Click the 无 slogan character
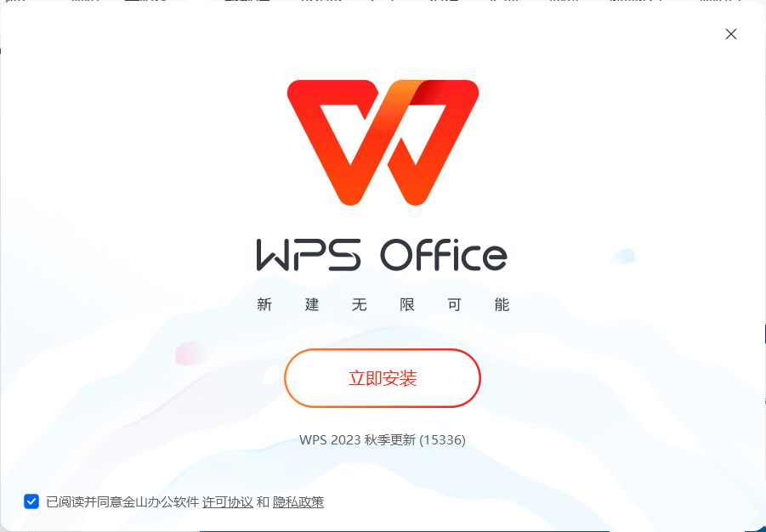The width and height of the screenshot is (766, 532). pyautogui.click(x=359, y=305)
